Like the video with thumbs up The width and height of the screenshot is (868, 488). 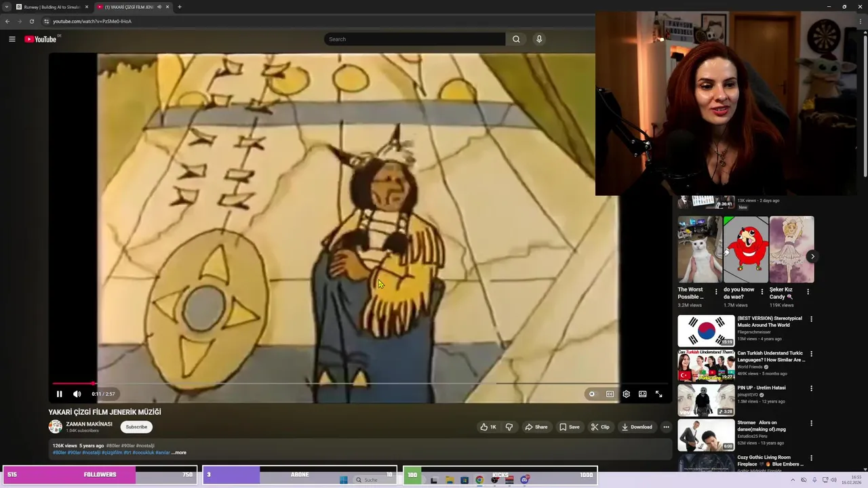488,427
